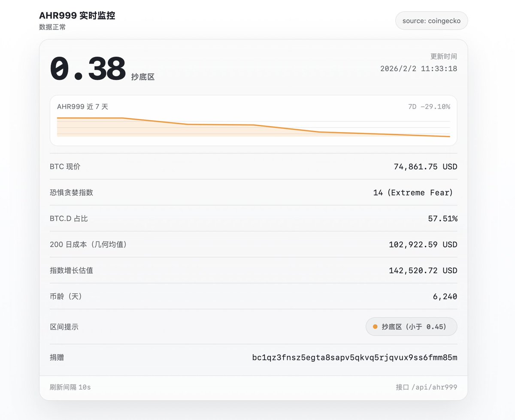Click the 抄底区 (小于 0.45) pill
515x420 pixels.
(x=411, y=327)
